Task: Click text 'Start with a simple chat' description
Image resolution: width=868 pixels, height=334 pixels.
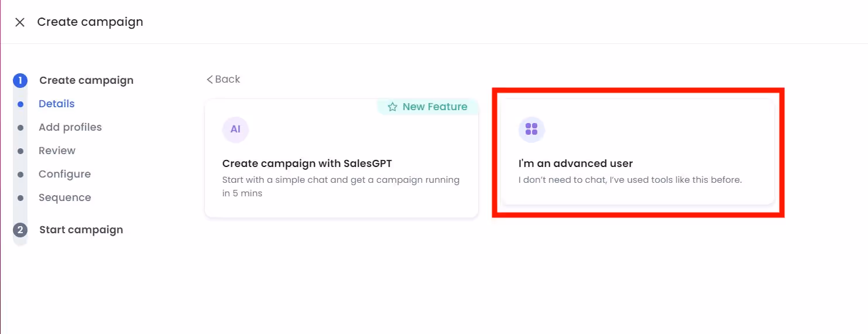Action: [341, 186]
